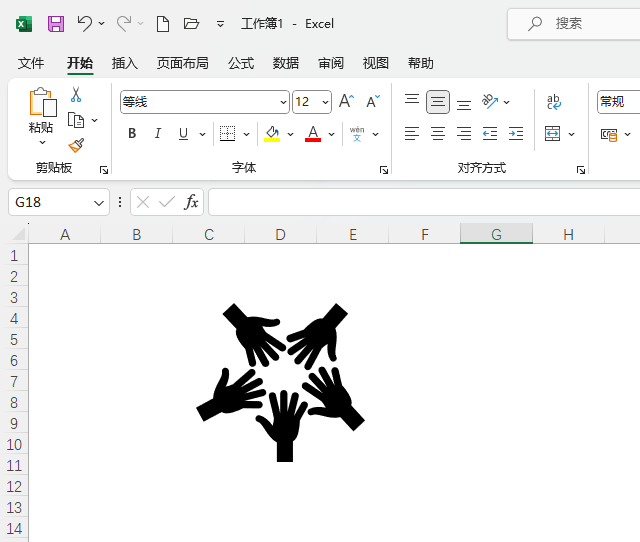Open Customize Quick Access Toolbar menu
This screenshot has height=542, width=640.
tap(220, 24)
